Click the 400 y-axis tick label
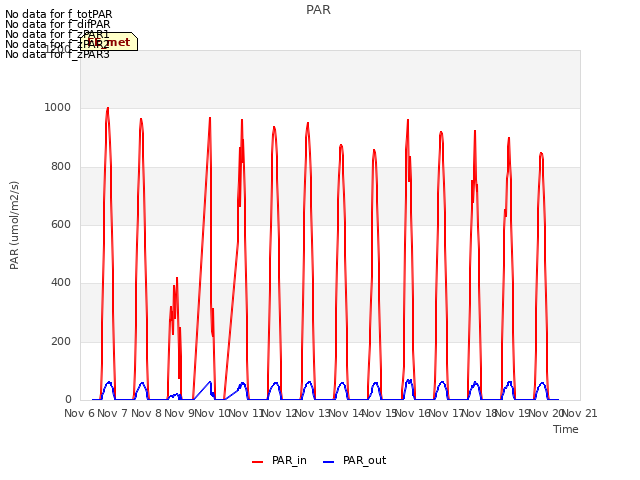The image size is (640, 480). [x=61, y=282]
